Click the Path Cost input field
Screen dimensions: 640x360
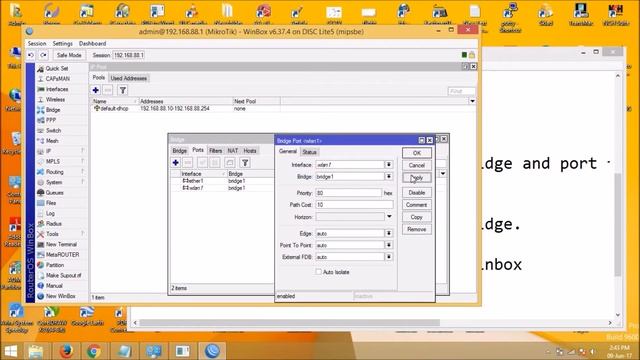pyautogui.click(x=354, y=204)
